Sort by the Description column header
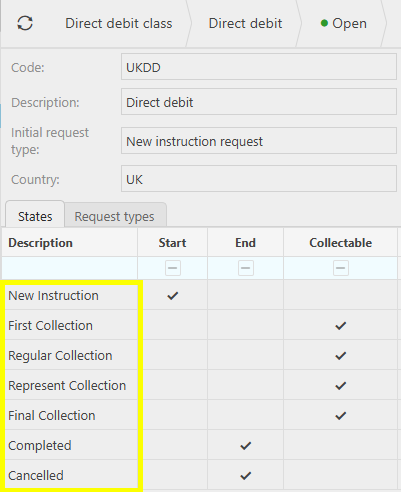This screenshot has height=492, width=401. click(x=40, y=243)
